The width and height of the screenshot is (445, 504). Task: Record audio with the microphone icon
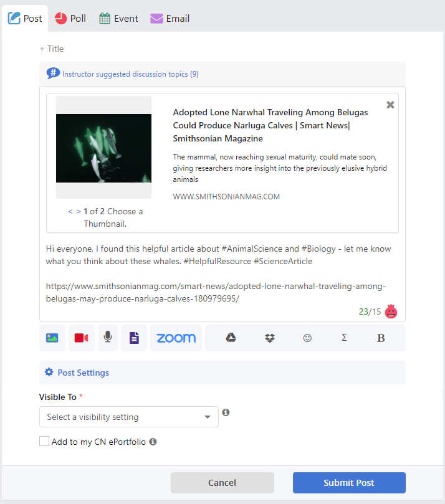tap(108, 338)
